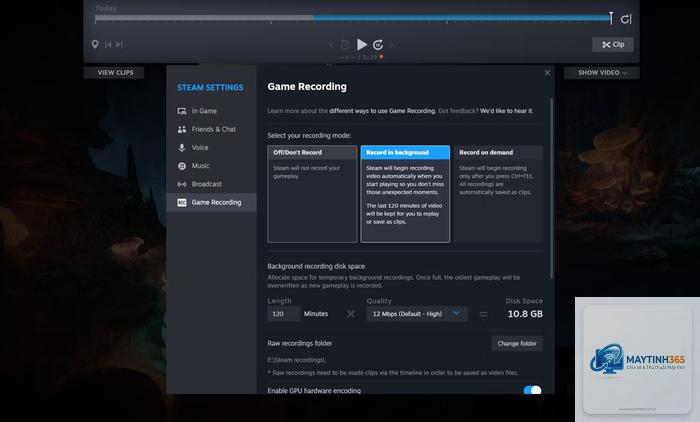
Task: Click the In Game monitor icon
Action: click(182, 111)
